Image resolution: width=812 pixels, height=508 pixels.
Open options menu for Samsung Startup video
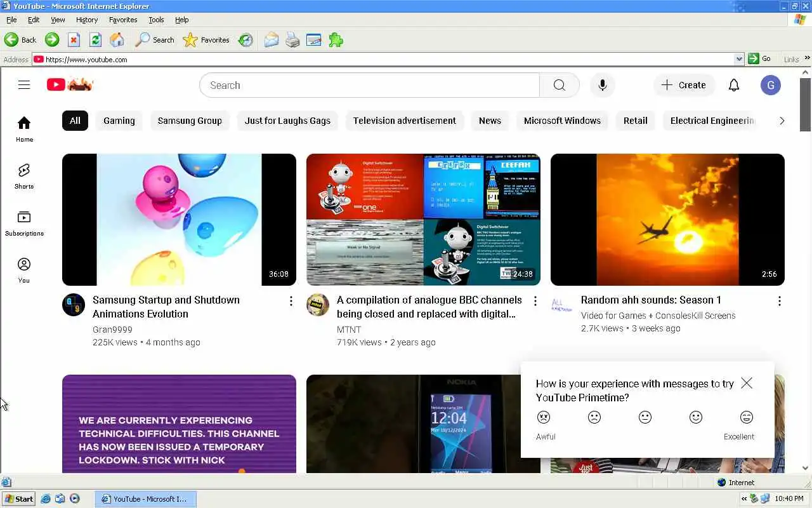point(291,301)
